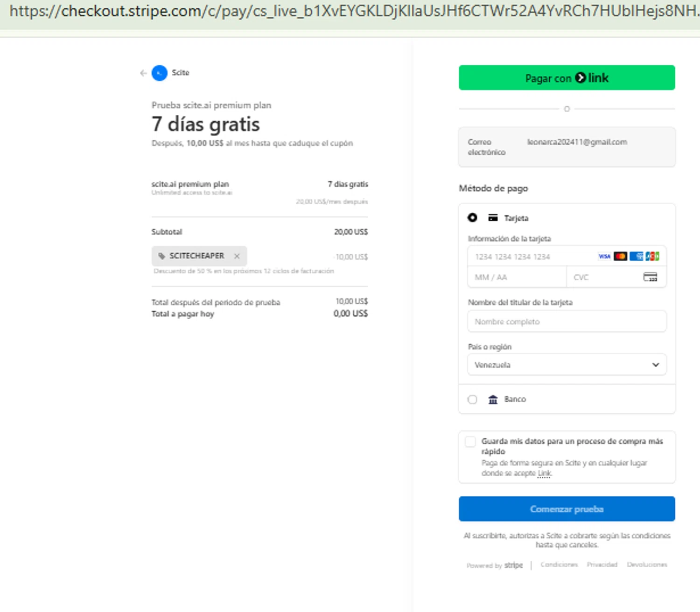700x612 pixels.
Task: Remove the SCITECHEAPER coupon with the X
Action: [x=237, y=256]
